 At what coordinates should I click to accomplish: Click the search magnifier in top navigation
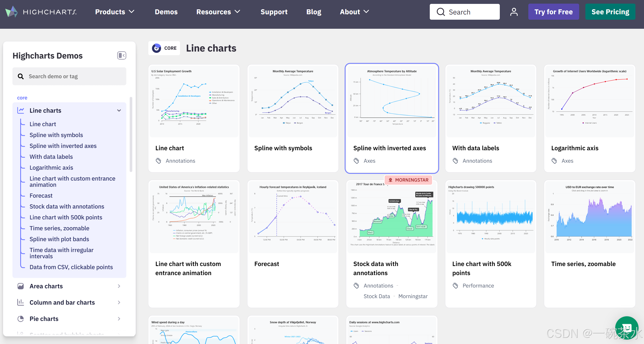tap(441, 12)
